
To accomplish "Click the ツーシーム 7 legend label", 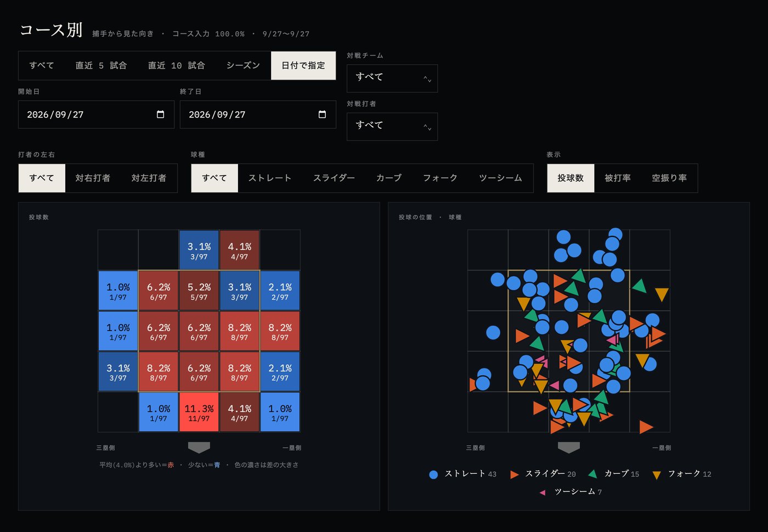I will [578, 492].
